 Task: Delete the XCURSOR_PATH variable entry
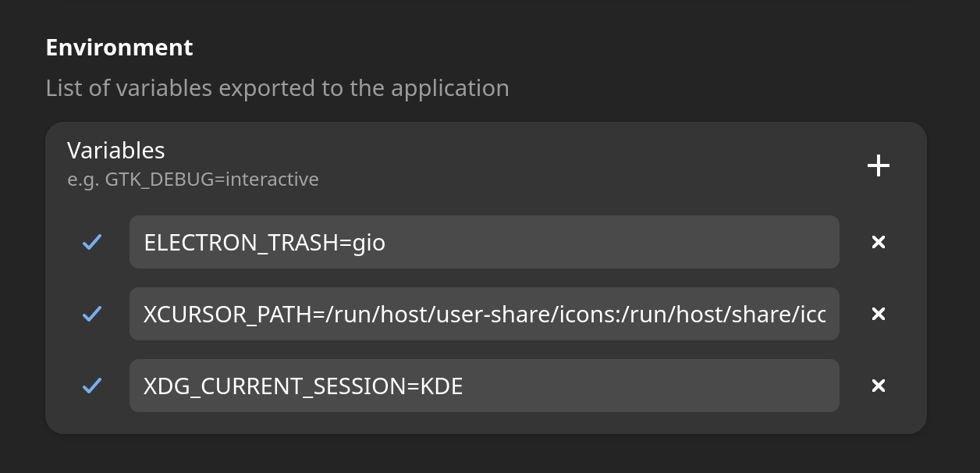(879, 314)
